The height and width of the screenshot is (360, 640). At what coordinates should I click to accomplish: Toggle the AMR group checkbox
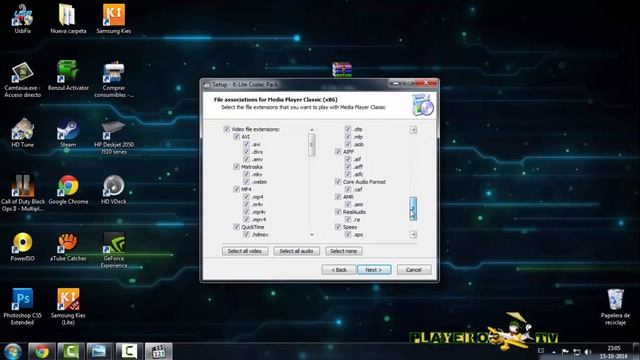point(338,197)
